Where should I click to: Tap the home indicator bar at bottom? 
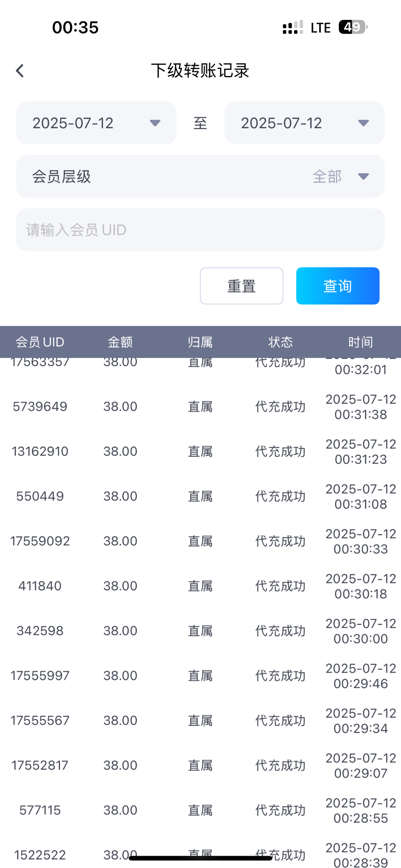pyautogui.click(x=200, y=858)
